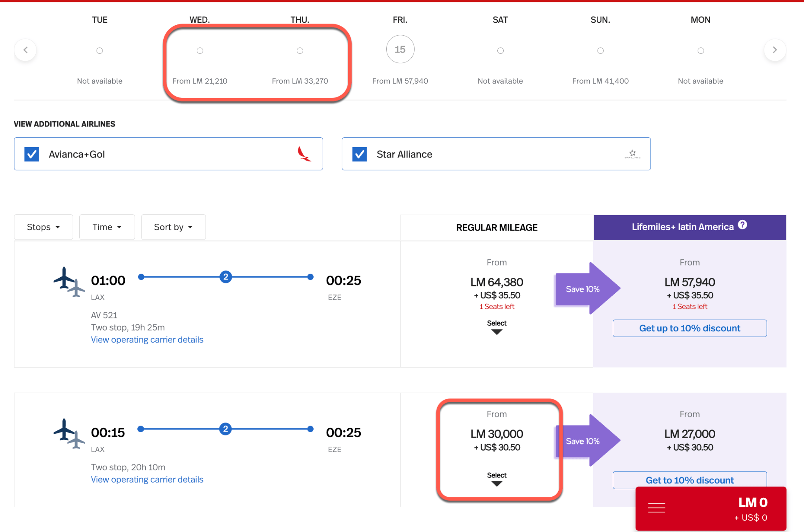Open the LM 0 cart summary
This screenshot has width=804, height=532.
coord(711,509)
